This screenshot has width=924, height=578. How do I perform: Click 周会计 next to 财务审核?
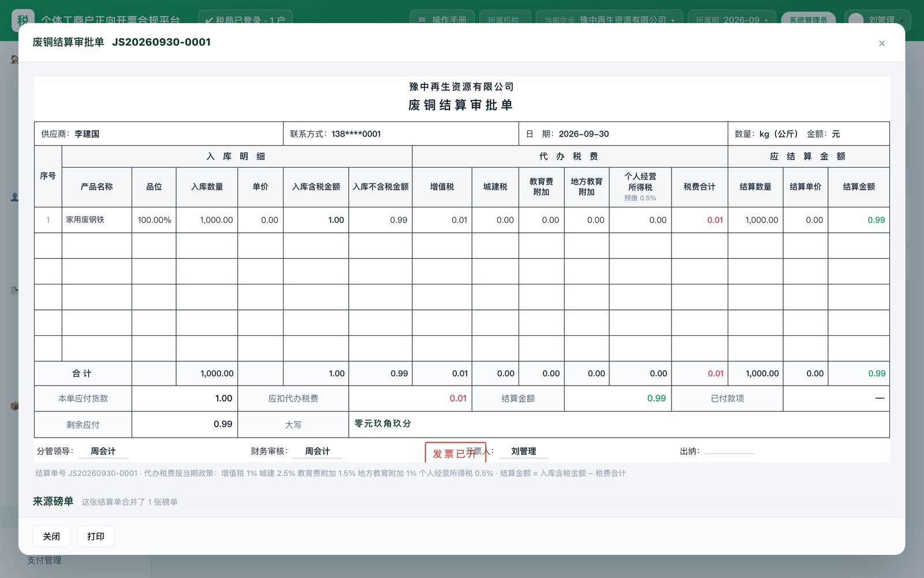tap(318, 451)
